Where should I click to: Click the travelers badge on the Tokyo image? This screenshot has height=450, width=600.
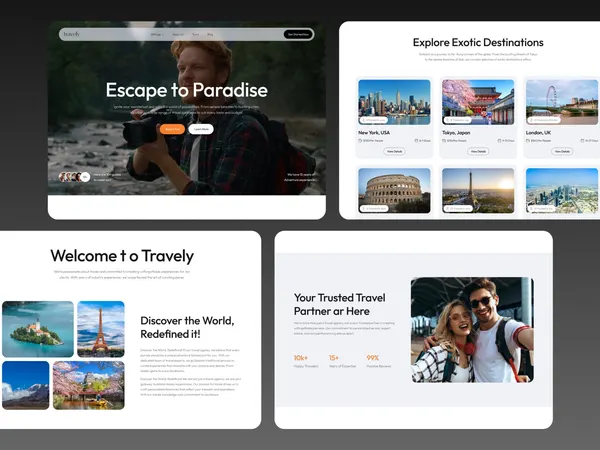458,120
